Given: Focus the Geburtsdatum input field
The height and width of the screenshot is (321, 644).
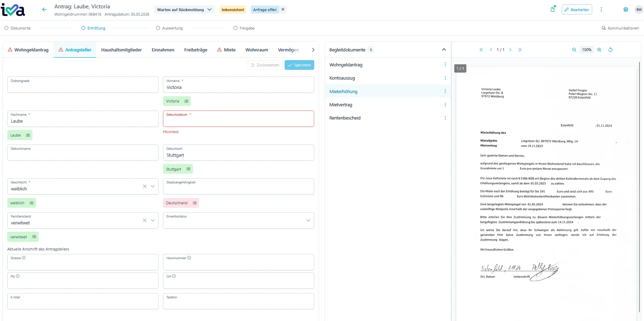Looking at the screenshot, I should (x=238, y=118).
